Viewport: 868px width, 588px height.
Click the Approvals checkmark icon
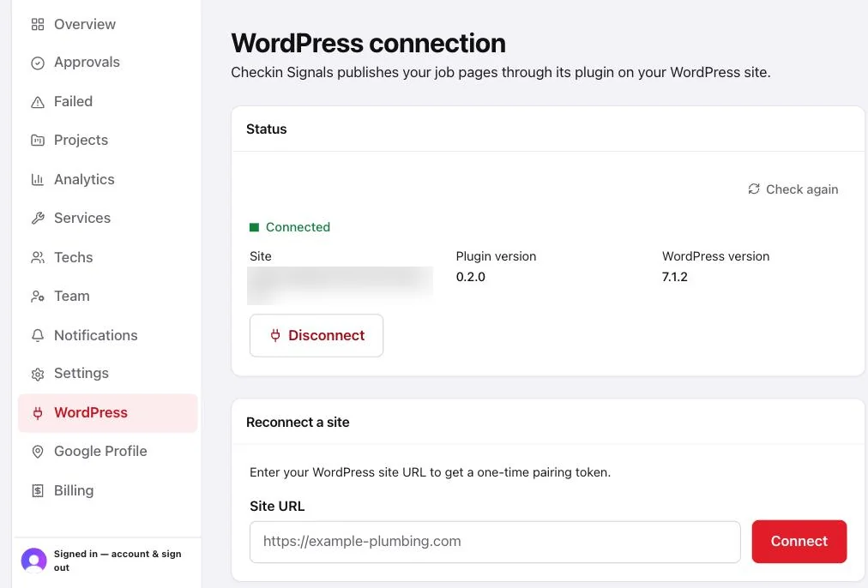point(38,63)
